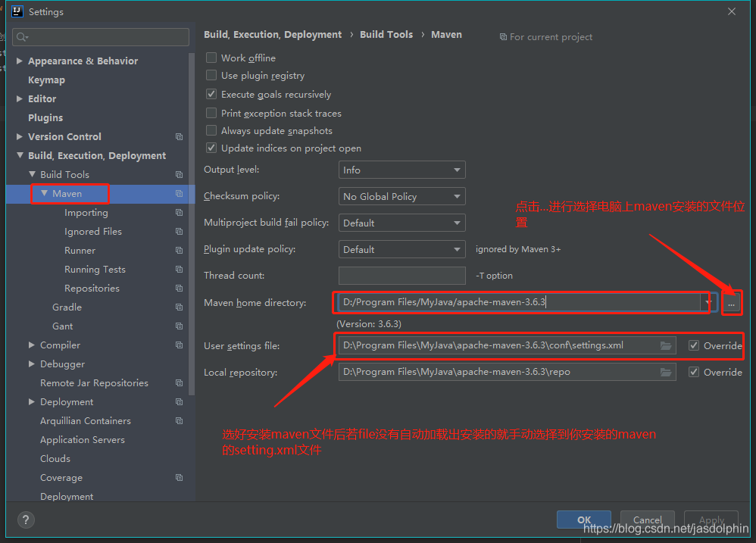The width and height of the screenshot is (756, 543).
Task: Collapse the Build Tools node
Action: click(x=33, y=174)
